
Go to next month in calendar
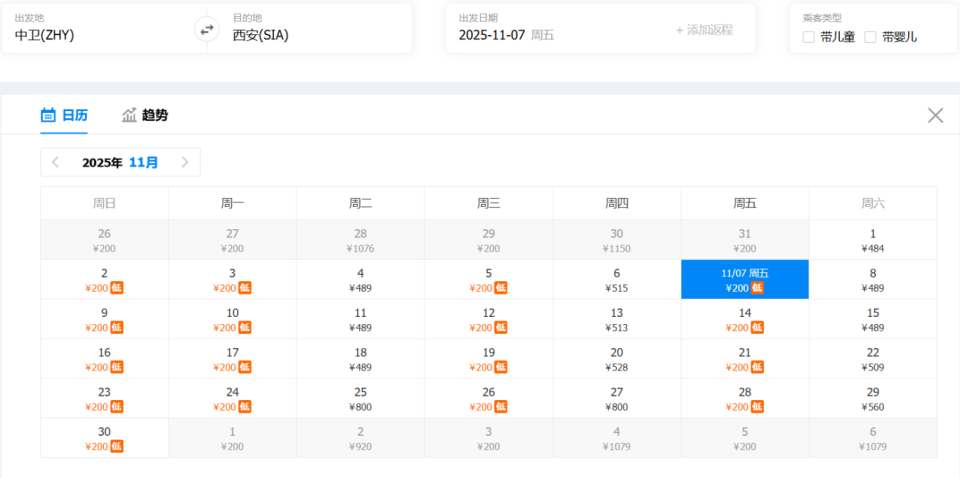[x=185, y=162]
